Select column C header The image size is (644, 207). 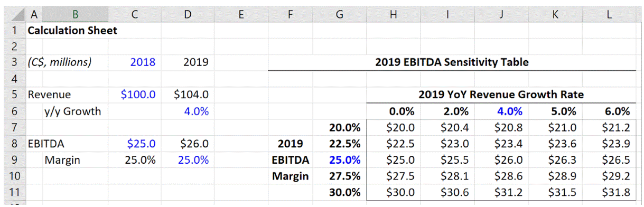135,14
